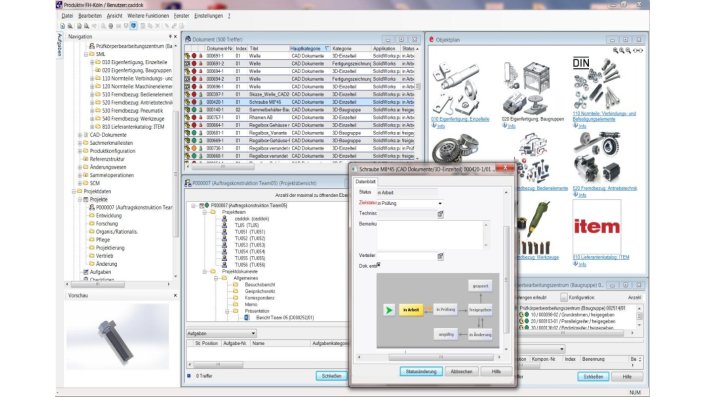
Task: Click the item logo thumbnail in Objektplan
Action: 597,227
